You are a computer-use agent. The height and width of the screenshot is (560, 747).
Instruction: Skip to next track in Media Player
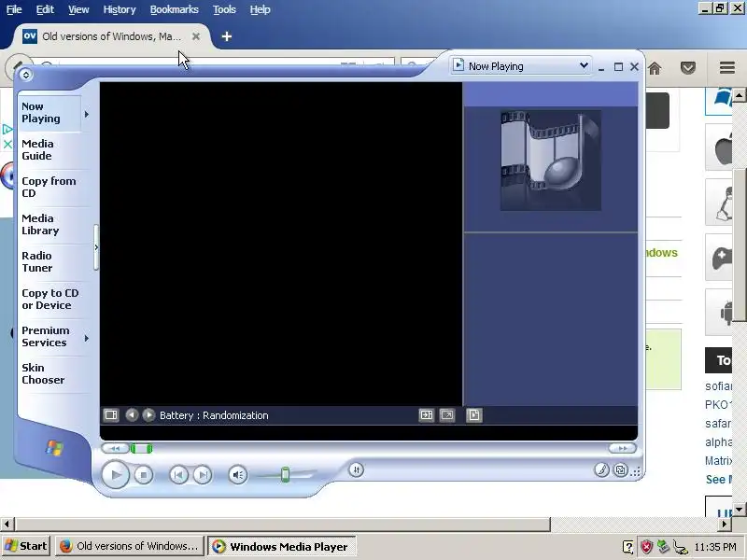[203, 475]
